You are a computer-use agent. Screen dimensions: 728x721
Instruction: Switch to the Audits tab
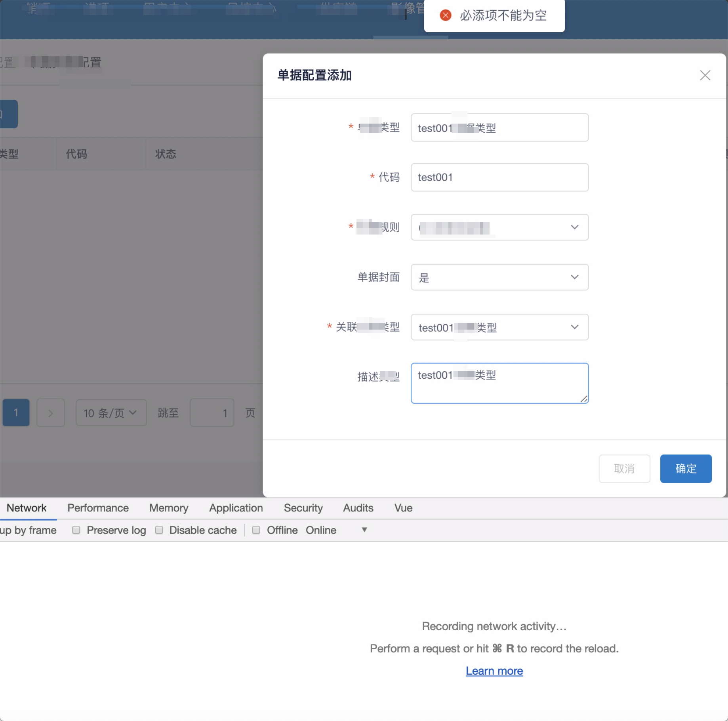[358, 508]
